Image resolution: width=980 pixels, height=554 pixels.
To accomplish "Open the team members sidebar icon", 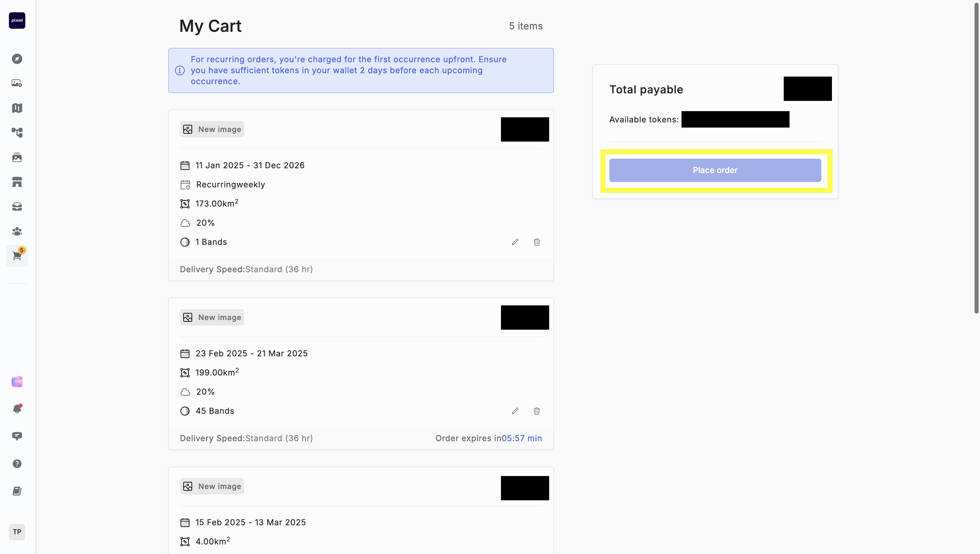I will click(x=17, y=231).
